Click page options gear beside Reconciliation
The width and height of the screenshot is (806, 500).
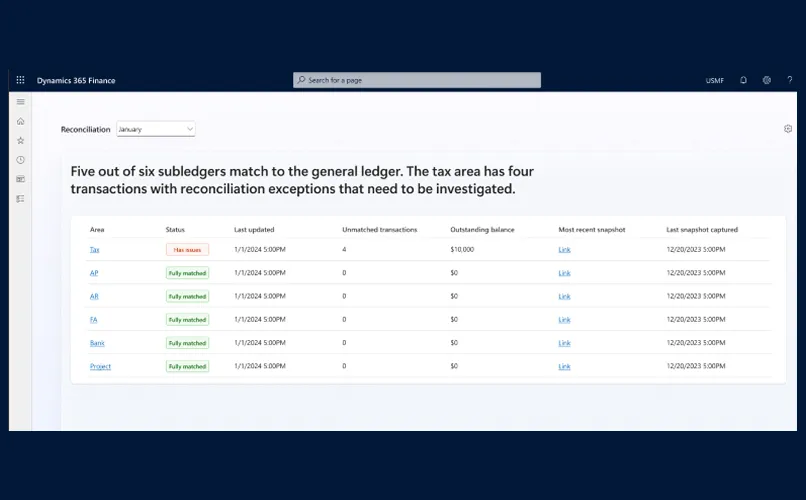(788, 129)
